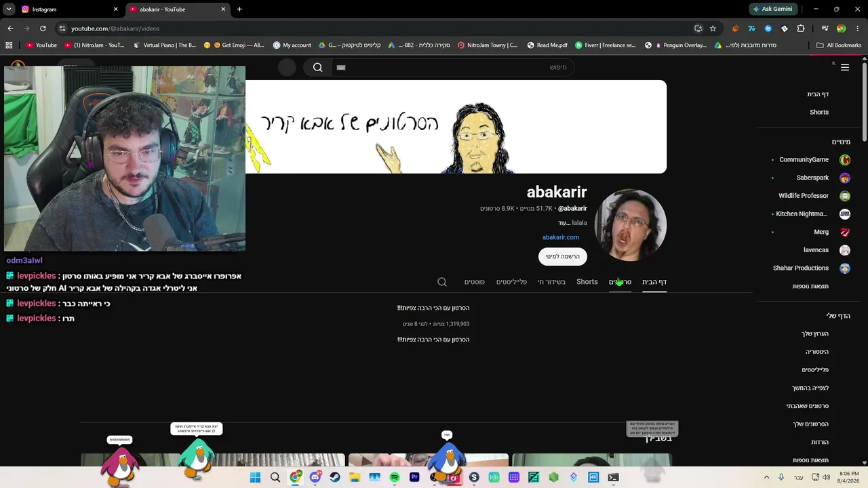Select the פוסטים channel tab

(475, 282)
